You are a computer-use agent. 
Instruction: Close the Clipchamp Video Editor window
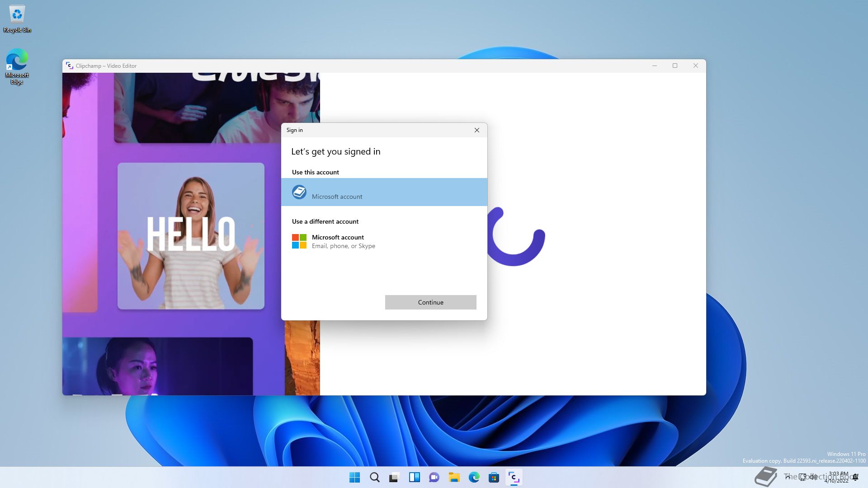(x=696, y=66)
